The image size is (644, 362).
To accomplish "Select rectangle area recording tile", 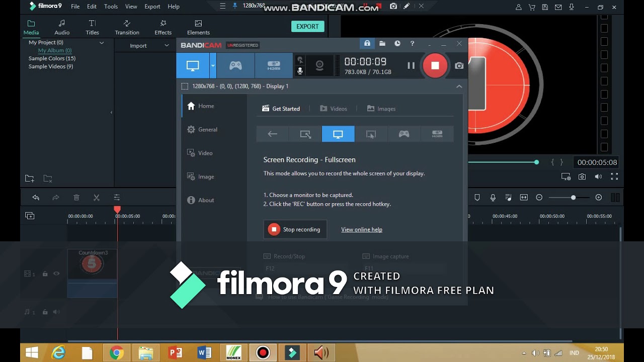I will 305,134.
